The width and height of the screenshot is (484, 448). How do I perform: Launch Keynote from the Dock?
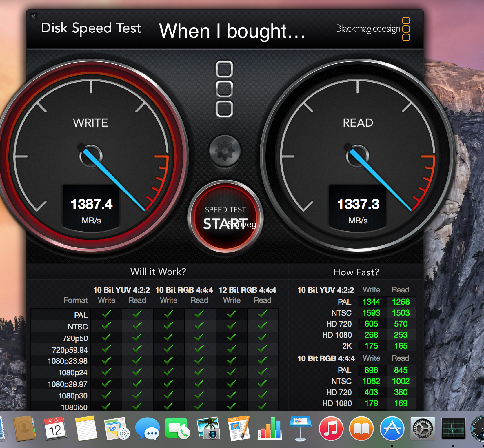[x=300, y=429]
